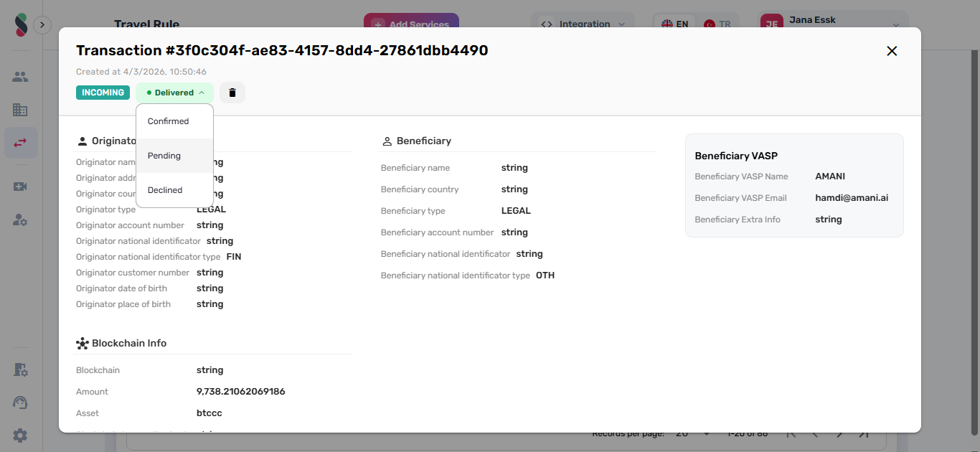
Task: Open settings gear icon in sidebar
Action: 20,435
